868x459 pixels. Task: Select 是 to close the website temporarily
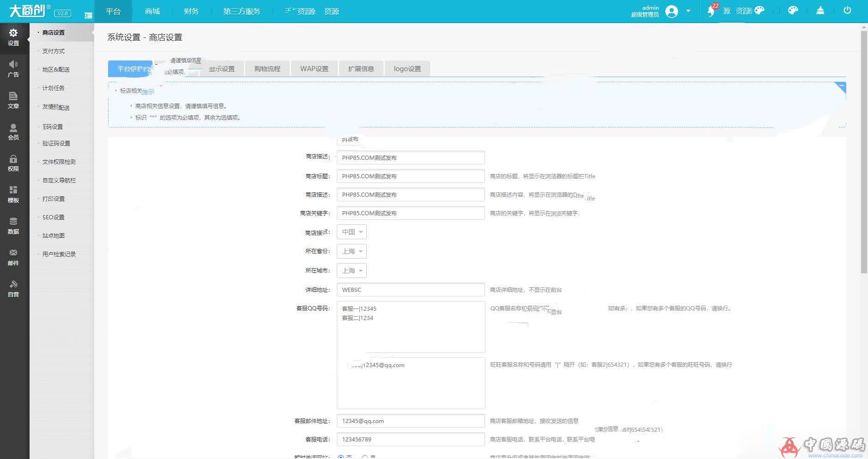[365, 456]
